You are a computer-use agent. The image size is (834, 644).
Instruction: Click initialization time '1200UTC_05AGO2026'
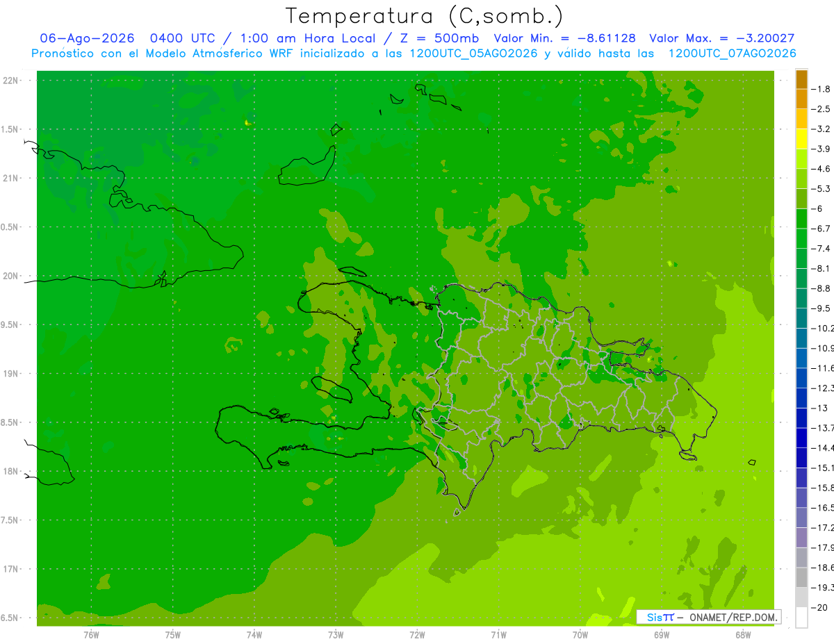click(473, 53)
